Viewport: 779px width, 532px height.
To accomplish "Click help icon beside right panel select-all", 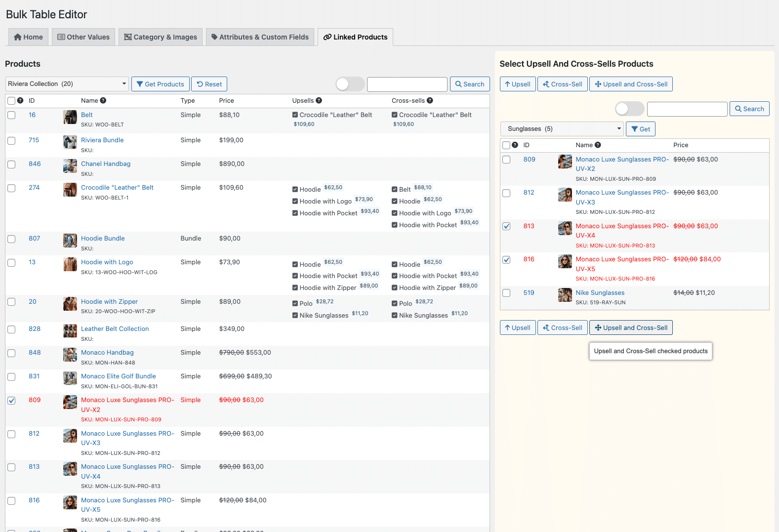I will coord(515,145).
